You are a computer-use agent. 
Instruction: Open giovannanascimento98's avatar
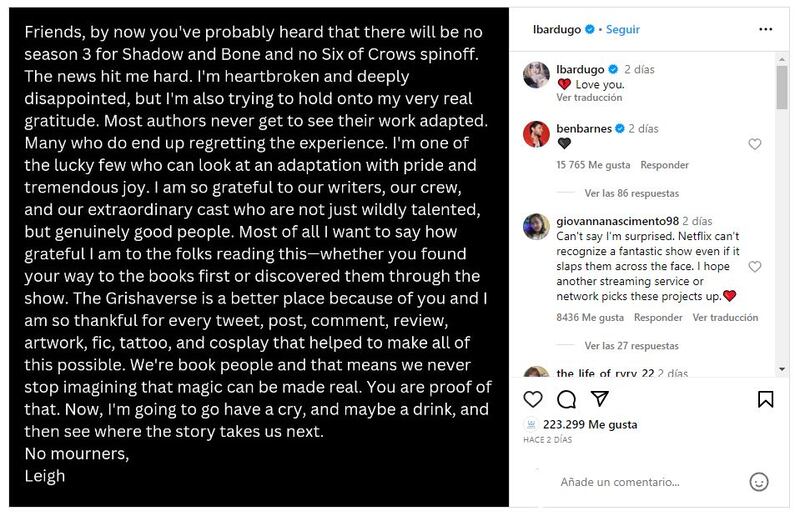(536, 226)
